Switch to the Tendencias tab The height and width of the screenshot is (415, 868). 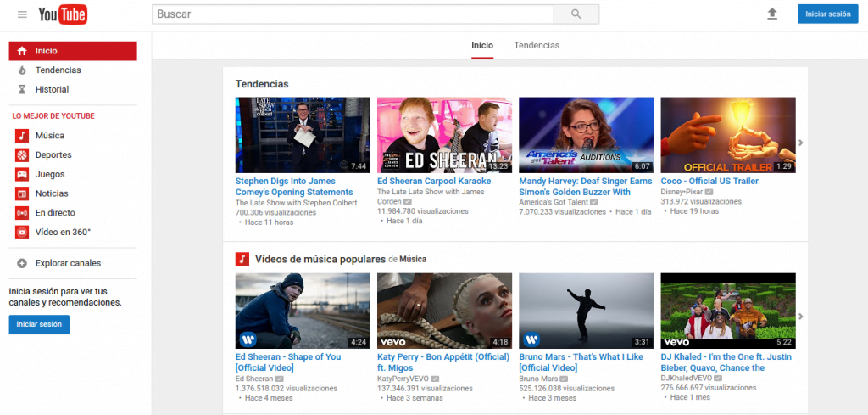pos(537,46)
